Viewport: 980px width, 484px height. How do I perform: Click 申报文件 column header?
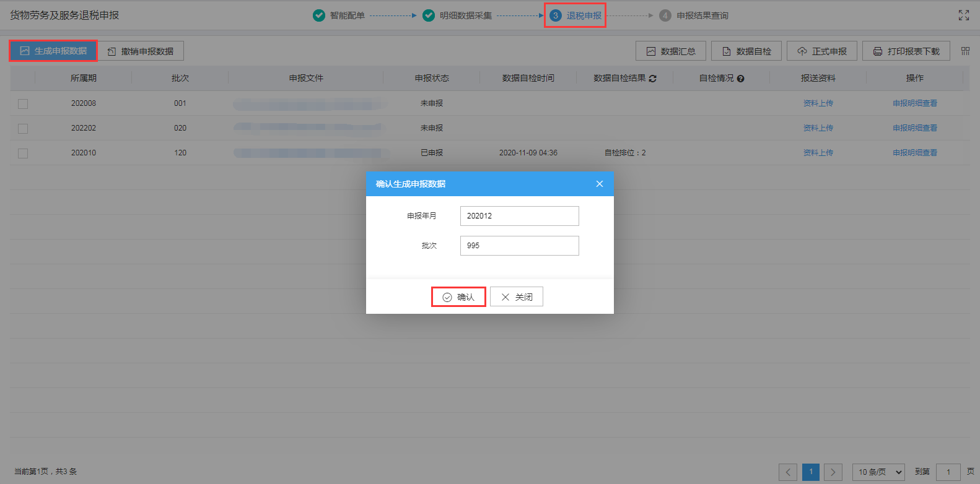[x=306, y=78]
